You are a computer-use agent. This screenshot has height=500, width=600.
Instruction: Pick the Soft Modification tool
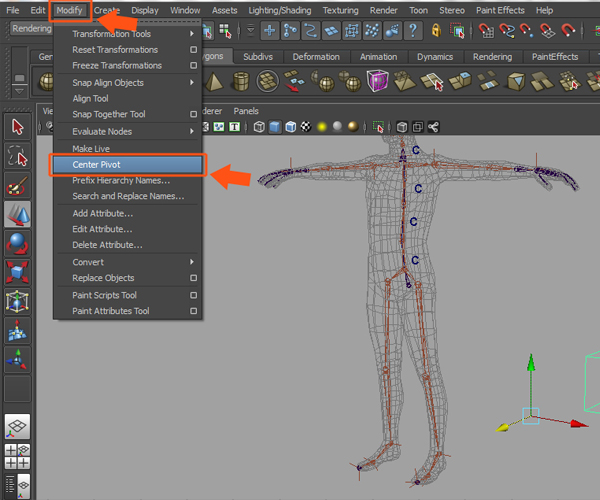pyautogui.click(x=17, y=331)
